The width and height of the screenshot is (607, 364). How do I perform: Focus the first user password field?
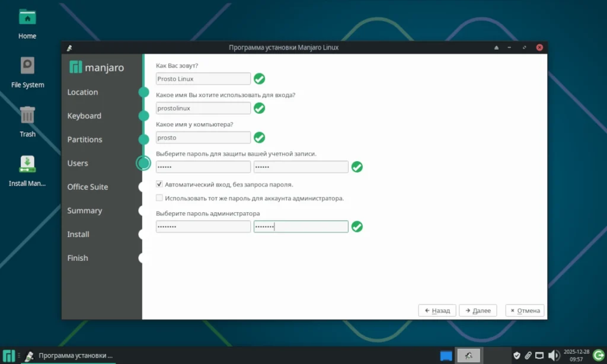203,167
